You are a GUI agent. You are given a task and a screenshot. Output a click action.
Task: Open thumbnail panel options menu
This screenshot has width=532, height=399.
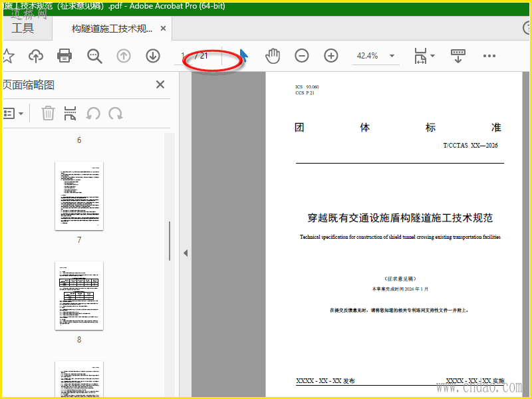click(13, 113)
